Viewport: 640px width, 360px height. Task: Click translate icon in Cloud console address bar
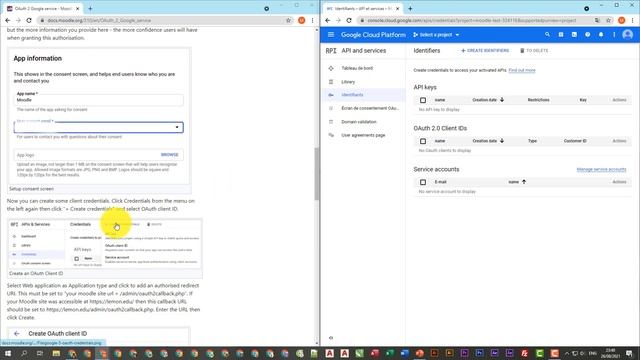(597, 20)
